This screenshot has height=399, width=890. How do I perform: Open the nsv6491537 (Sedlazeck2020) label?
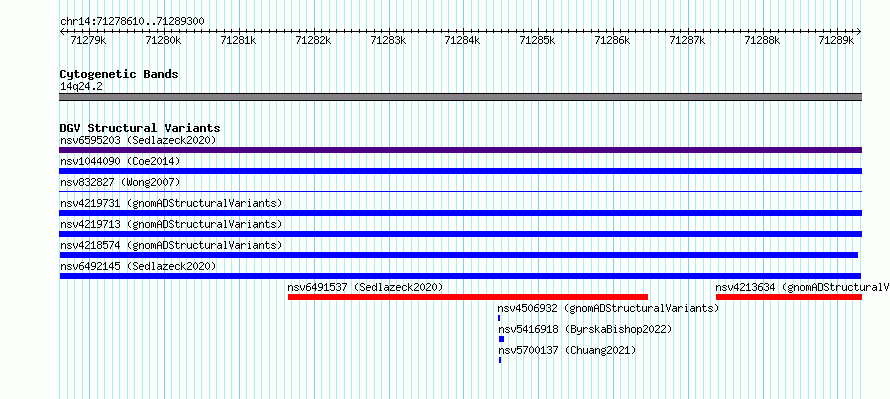pyautogui.click(x=366, y=287)
